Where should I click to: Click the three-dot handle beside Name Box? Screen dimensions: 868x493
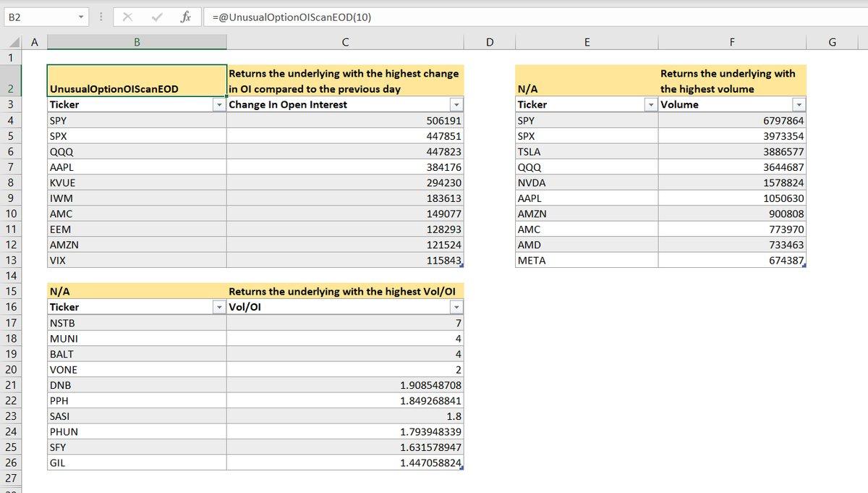click(x=101, y=17)
